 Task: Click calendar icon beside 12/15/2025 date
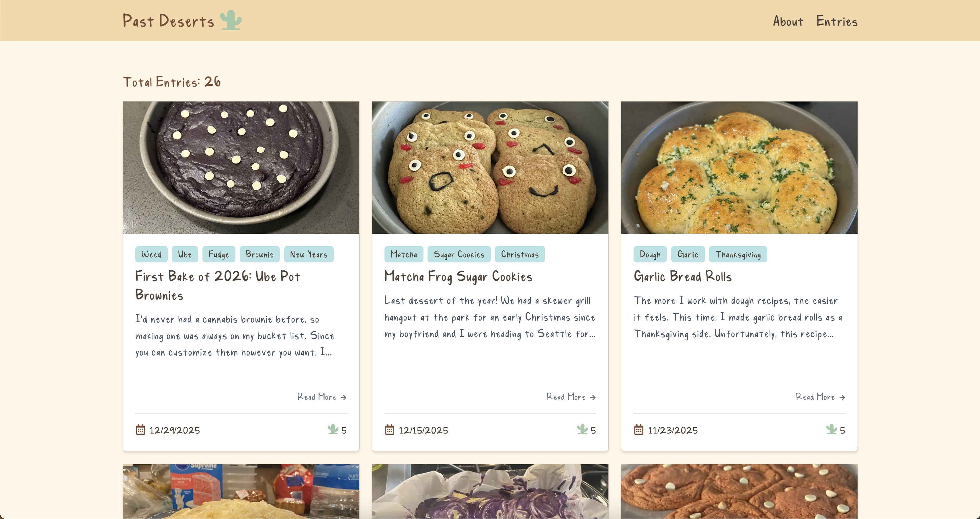coord(389,430)
